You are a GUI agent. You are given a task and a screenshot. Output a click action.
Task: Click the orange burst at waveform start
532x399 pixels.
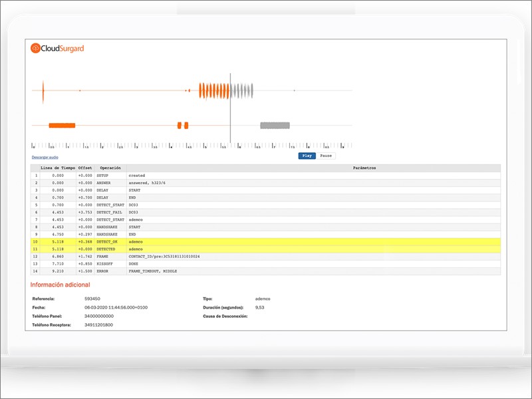pos(43,90)
